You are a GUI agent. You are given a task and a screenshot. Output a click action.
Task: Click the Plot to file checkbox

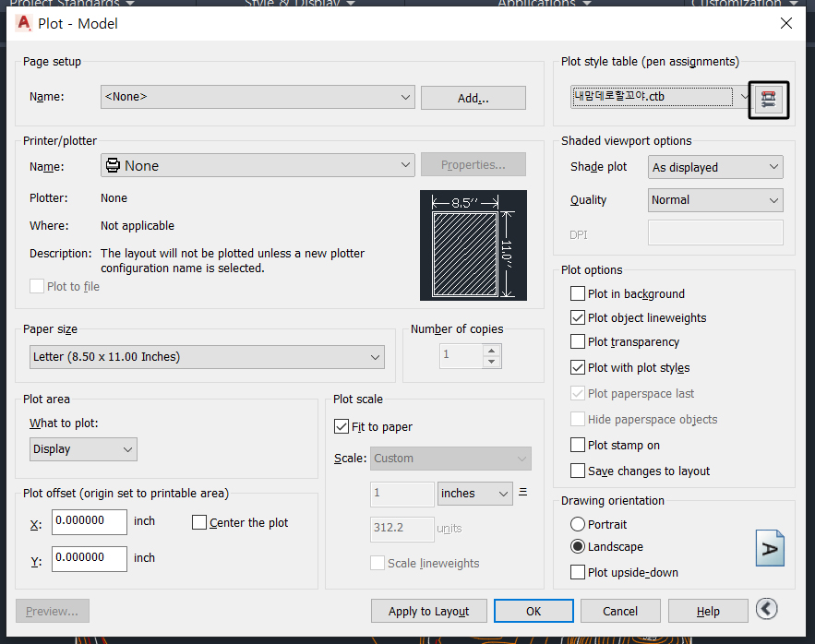pyautogui.click(x=37, y=286)
